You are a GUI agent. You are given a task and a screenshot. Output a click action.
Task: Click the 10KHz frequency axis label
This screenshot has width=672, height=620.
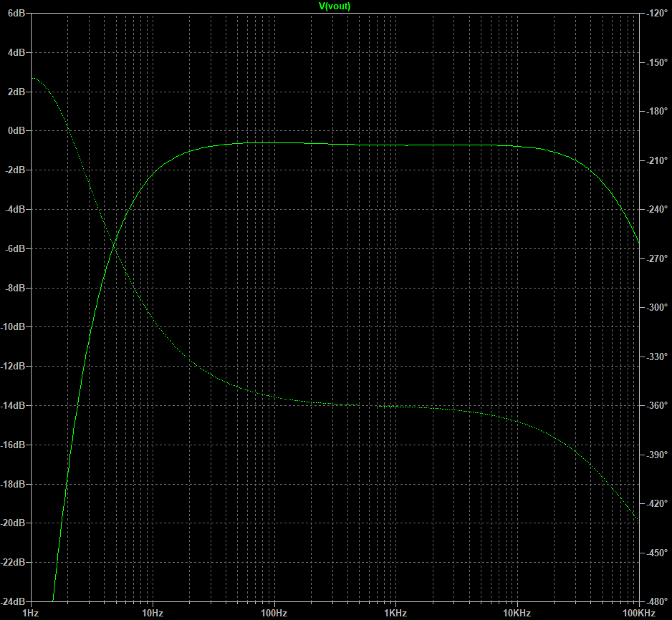click(516, 614)
